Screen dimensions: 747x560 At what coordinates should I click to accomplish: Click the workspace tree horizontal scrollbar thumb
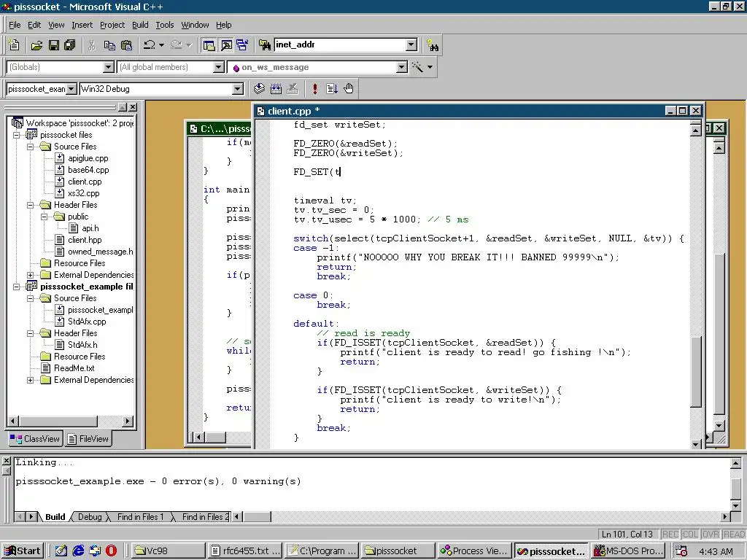coord(58,421)
